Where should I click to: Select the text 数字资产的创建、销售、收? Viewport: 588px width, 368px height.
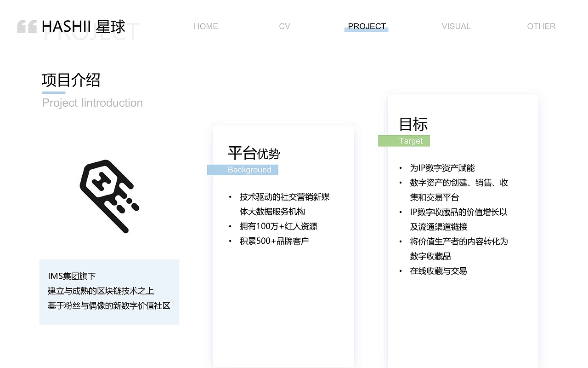(459, 183)
